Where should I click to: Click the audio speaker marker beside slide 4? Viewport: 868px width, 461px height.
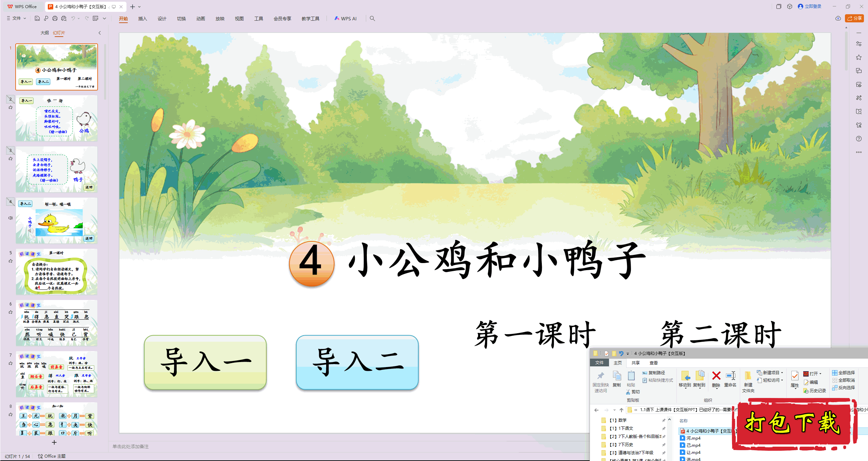pos(11,218)
